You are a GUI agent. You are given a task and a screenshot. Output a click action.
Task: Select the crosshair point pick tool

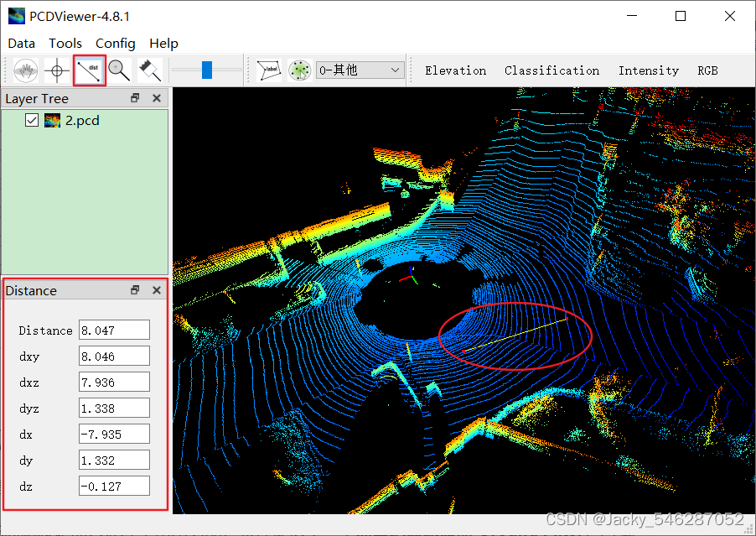[x=57, y=70]
